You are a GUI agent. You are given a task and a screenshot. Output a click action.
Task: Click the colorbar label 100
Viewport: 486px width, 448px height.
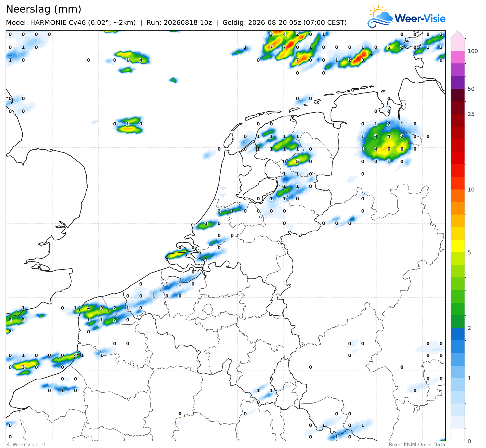point(473,51)
